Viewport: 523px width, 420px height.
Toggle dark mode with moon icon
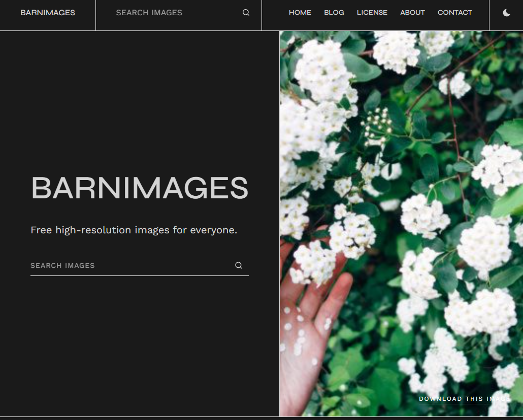tap(506, 13)
